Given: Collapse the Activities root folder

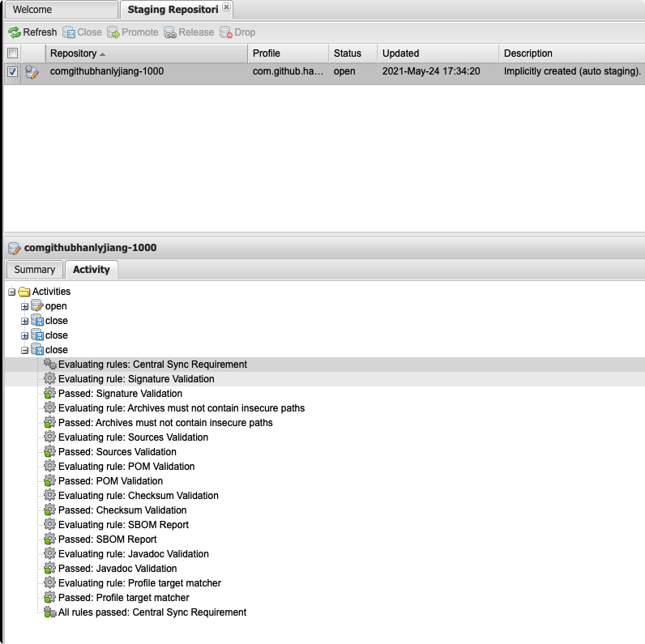Looking at the screenshot, I should 11,292.
